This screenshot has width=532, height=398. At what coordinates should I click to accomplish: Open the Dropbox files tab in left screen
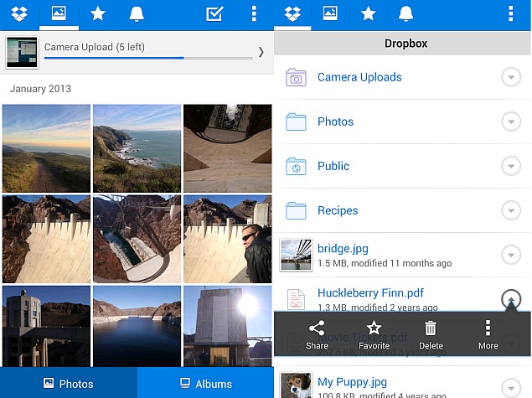19,14
